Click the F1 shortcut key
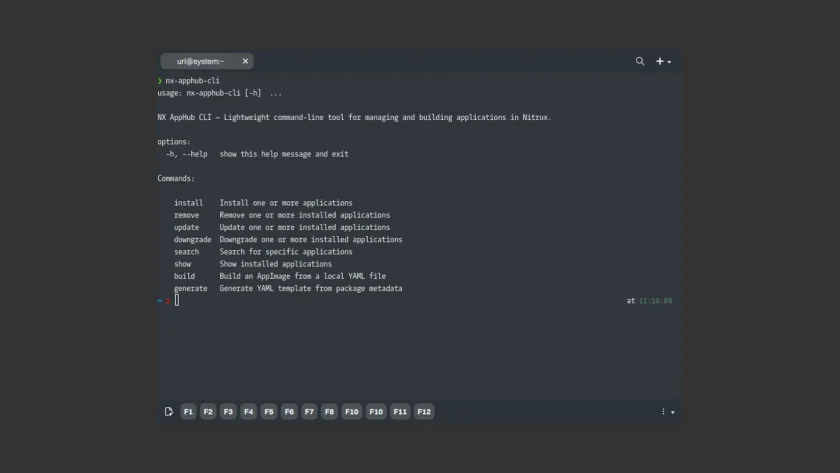The image size is (840, 473). [x=188, y=411]
